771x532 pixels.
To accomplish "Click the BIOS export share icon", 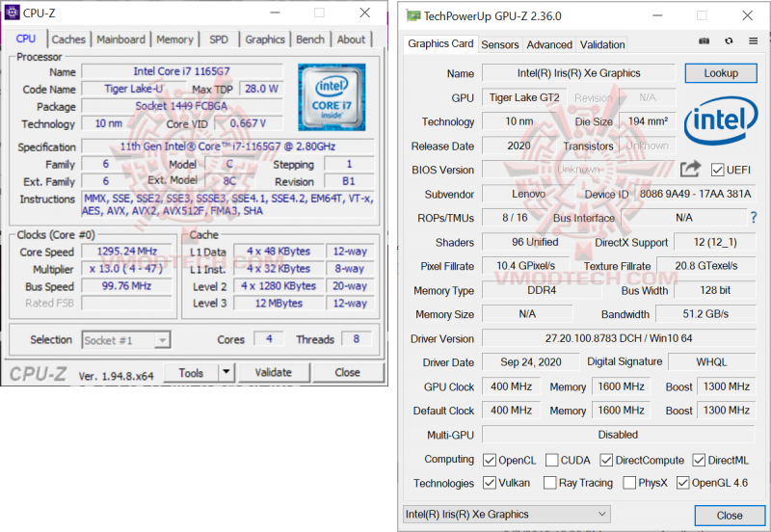I will (690, 169).
